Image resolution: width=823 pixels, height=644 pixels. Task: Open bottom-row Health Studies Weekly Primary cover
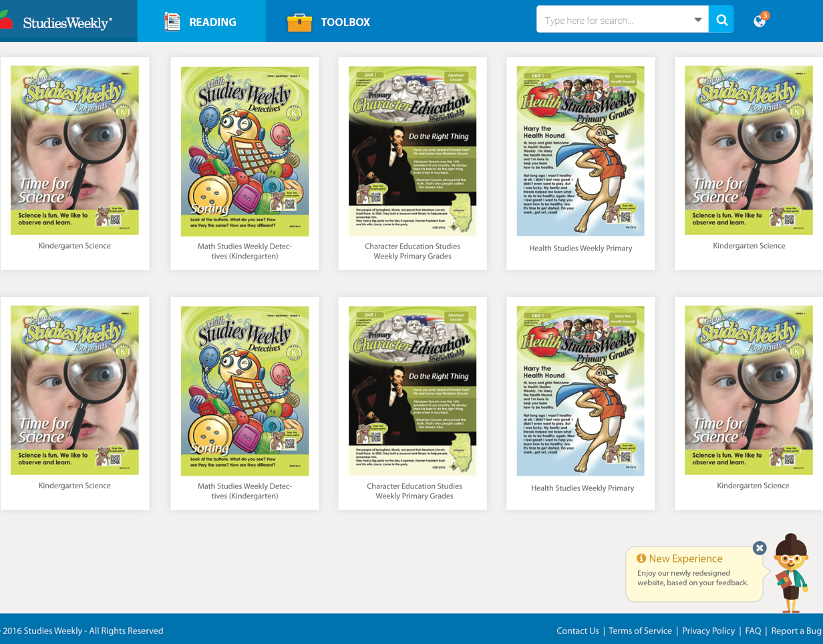(x=581, y=391)
